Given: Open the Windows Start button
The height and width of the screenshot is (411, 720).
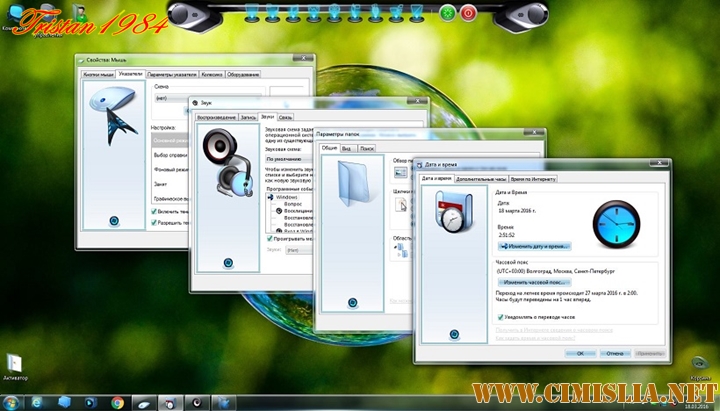Looking at the screenshot, I should click(x=11, y=402).
